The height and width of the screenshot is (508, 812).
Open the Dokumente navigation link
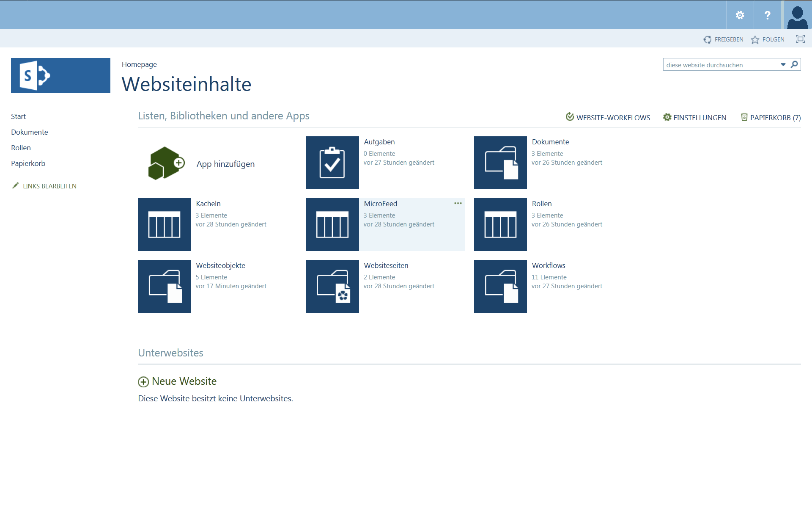30,132
